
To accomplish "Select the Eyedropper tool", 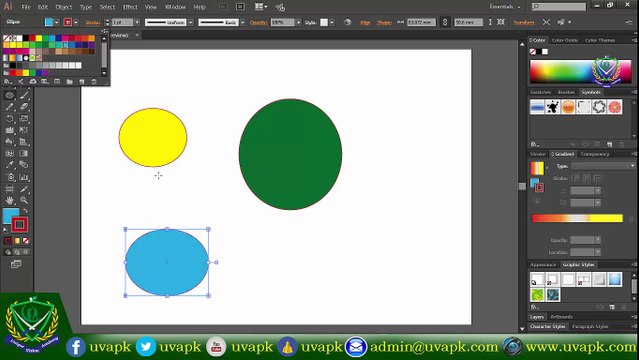I will (10, 165).
